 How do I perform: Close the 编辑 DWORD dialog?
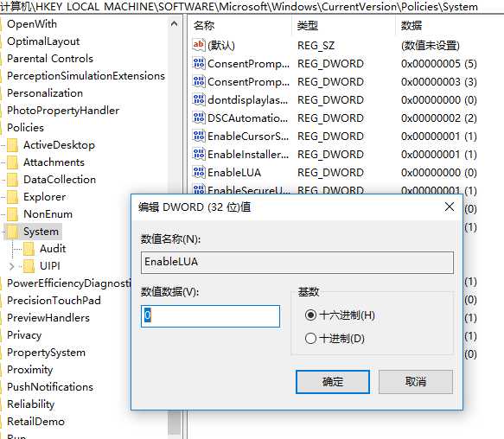pyautogui.click(x=450, y=207)
